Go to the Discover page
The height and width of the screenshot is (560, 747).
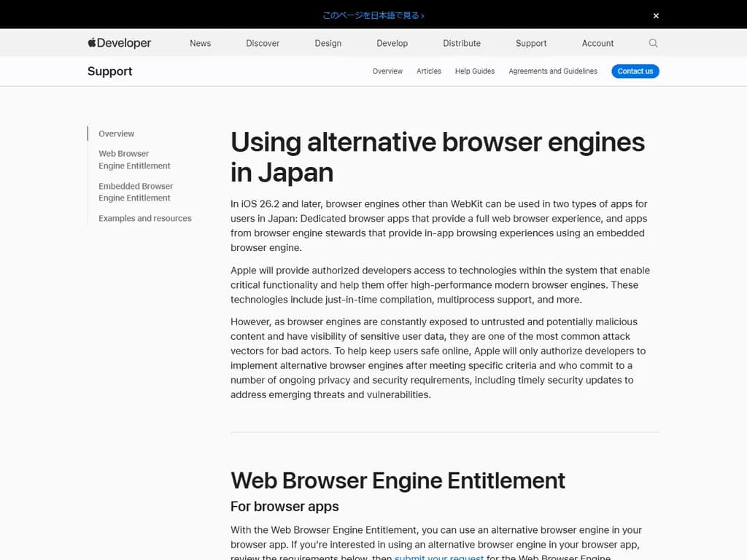point(263,44)
